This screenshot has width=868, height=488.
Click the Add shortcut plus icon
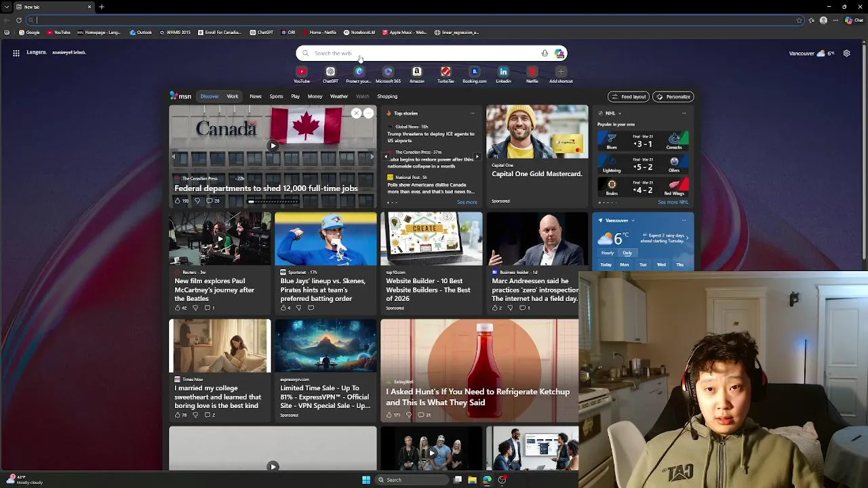point(561,72)
